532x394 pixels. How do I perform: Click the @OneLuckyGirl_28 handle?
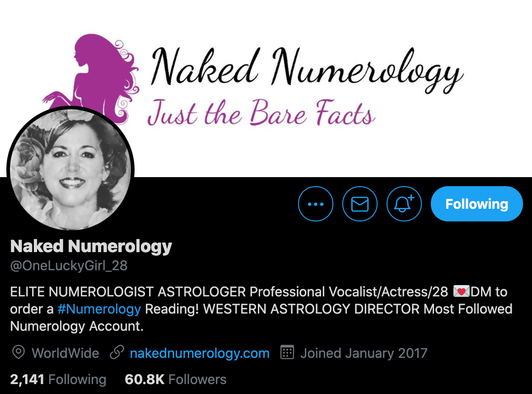tap(69, 266)
